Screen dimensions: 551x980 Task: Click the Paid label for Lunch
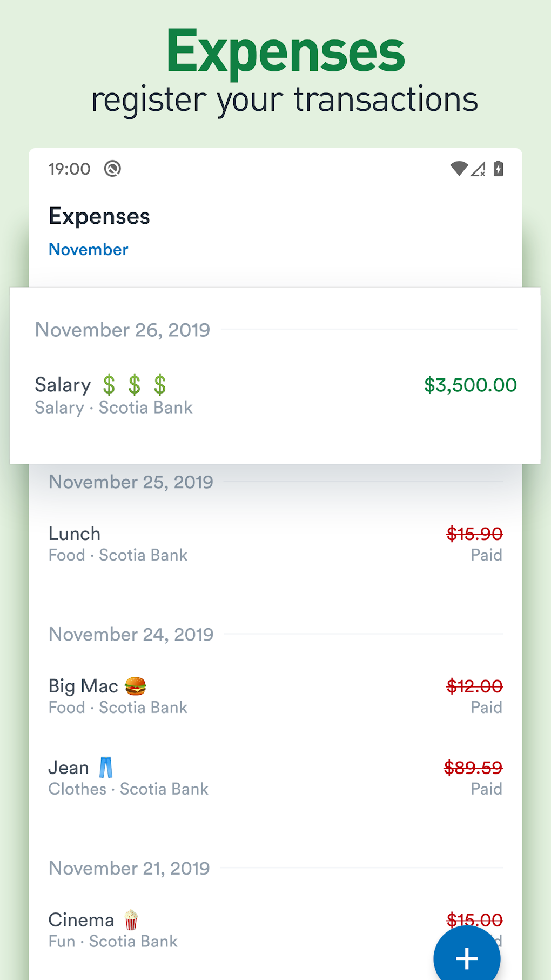tap(486, 555)
